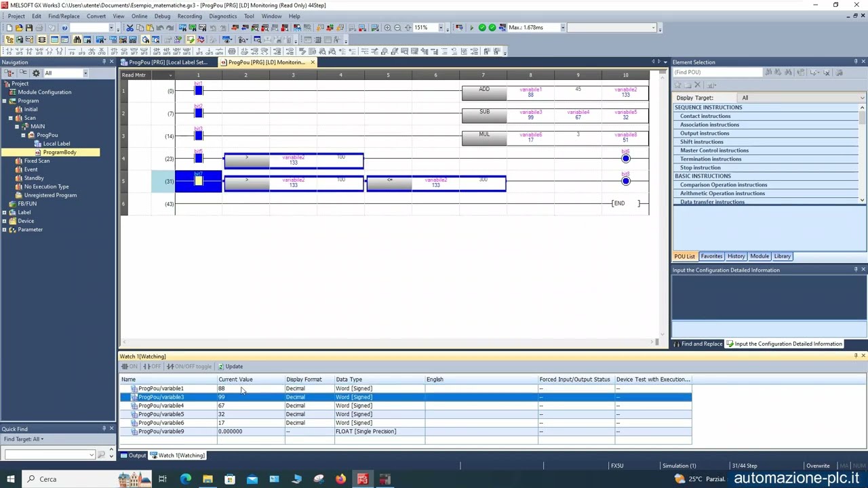Open Navigation filter 'All' dropdown
Image resolution: width=868 pixels, height=488 pixels.
pos(85,73)
